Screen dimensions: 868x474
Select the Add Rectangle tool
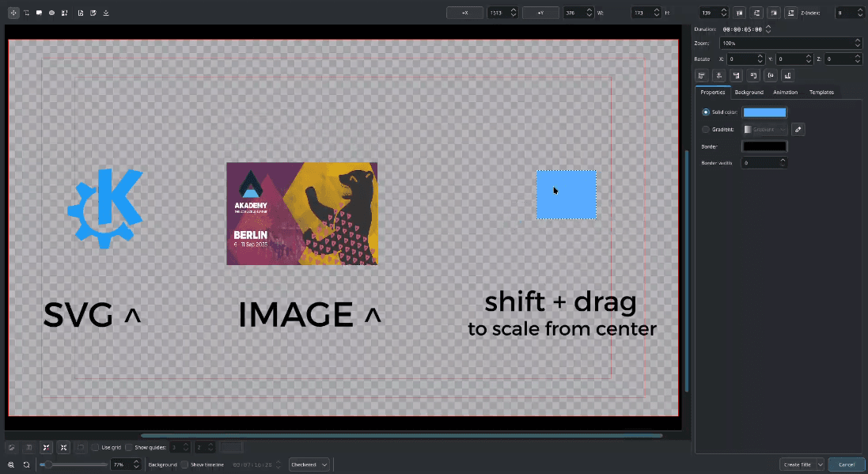pos(39,13)
